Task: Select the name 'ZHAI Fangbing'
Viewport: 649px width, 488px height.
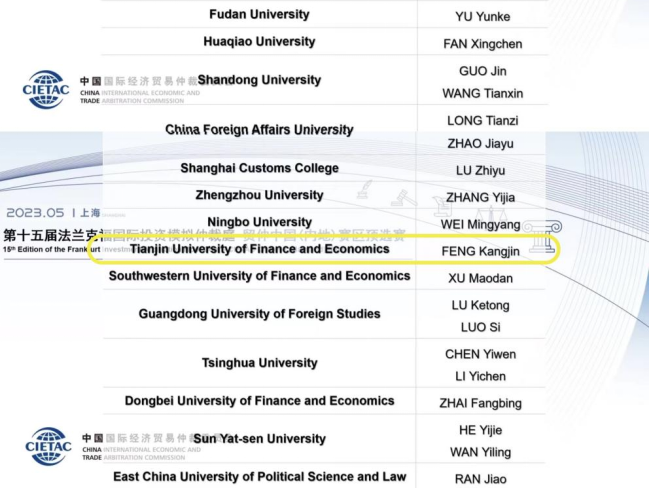Action: (x=481, y=403)
